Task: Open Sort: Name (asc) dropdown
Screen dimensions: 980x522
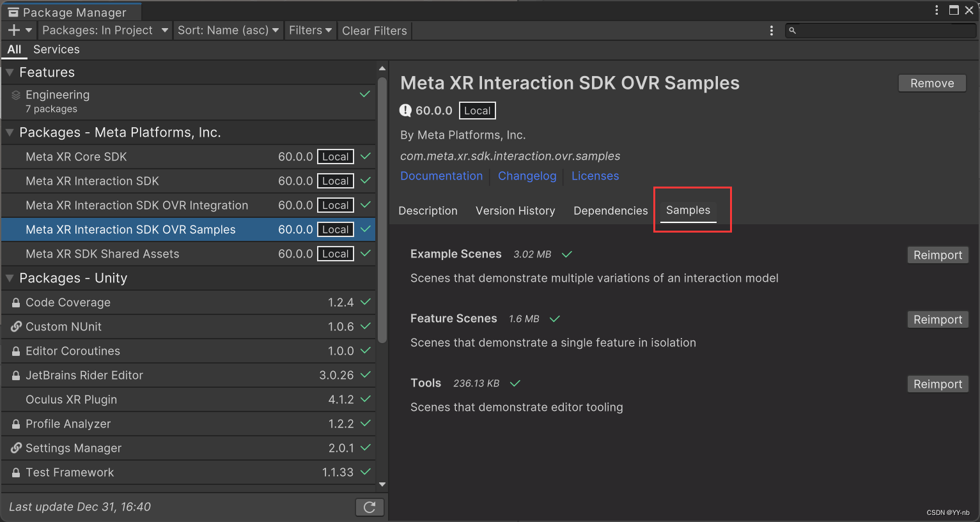Action: [x=228, y=30]
